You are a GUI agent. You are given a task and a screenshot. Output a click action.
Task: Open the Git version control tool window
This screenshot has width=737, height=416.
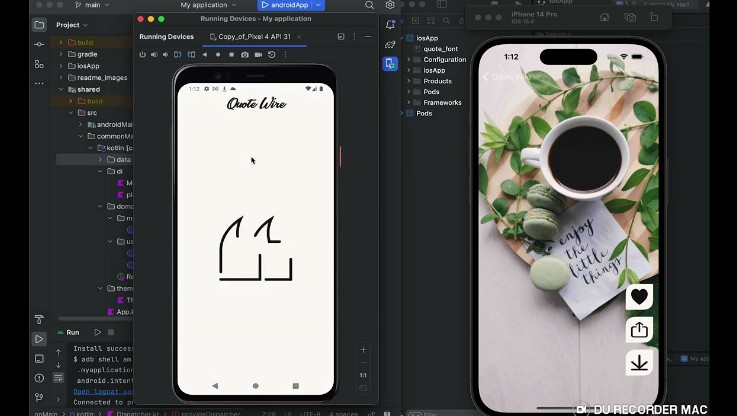coord(39,397)
